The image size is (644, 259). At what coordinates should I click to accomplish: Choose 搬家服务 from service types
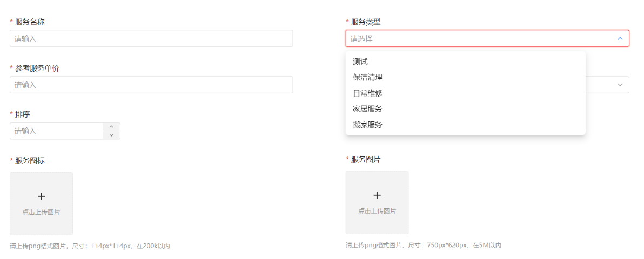click(x=367, y=125)
